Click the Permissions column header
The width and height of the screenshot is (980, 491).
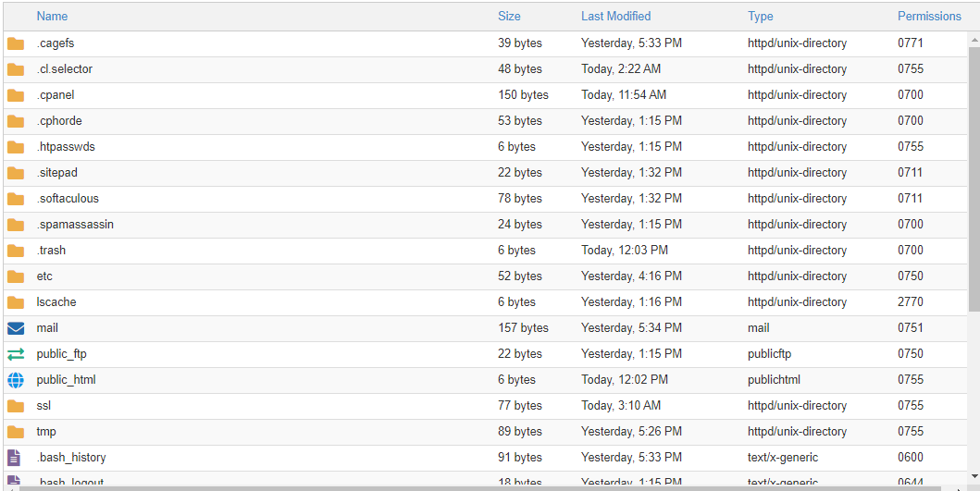click(929, 17)
